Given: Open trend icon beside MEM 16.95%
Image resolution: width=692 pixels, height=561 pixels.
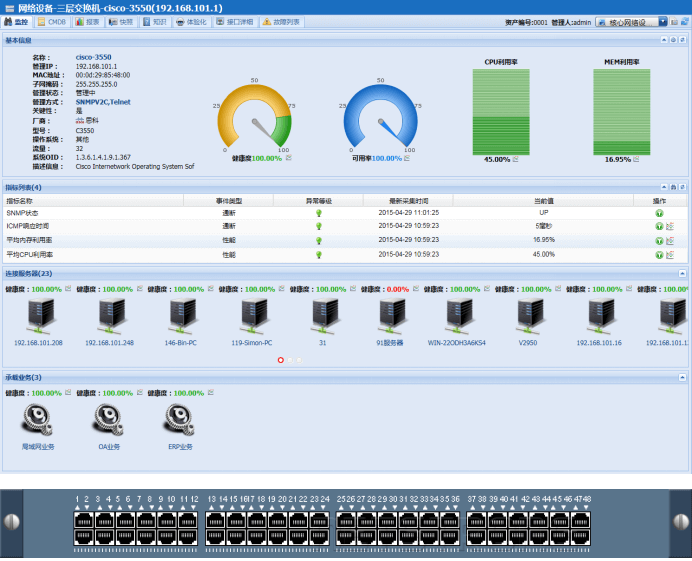Looking at the screenshot, I should tap(636, 159).
